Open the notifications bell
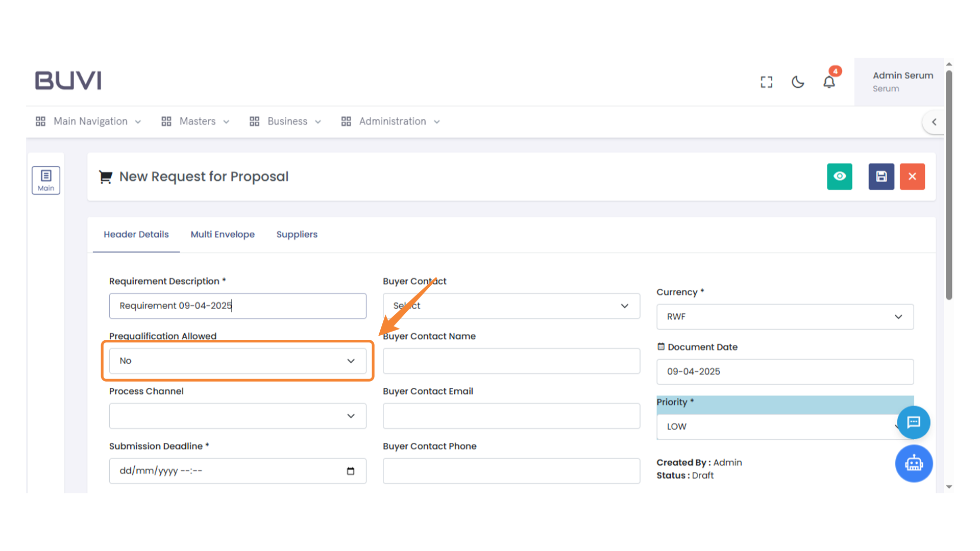Image resolution: width=980 pixels, height=551 pixels. [829, 82]
